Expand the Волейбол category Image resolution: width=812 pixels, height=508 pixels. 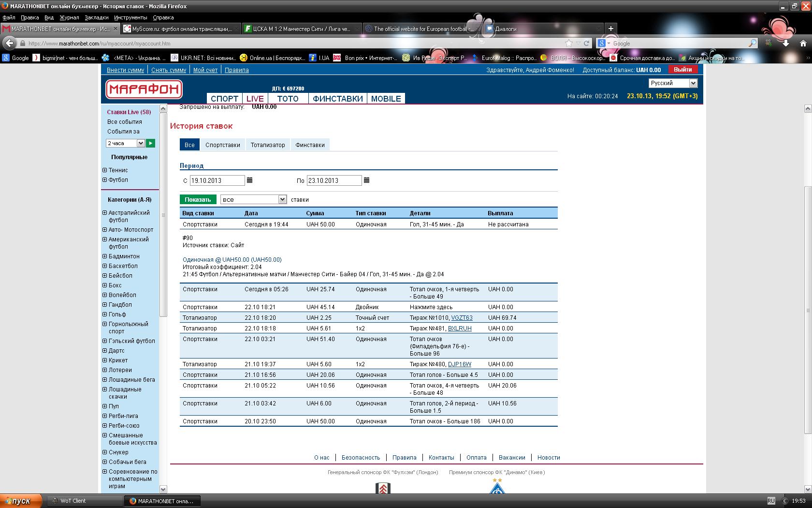pyautogui.click(x=104, y=295)
